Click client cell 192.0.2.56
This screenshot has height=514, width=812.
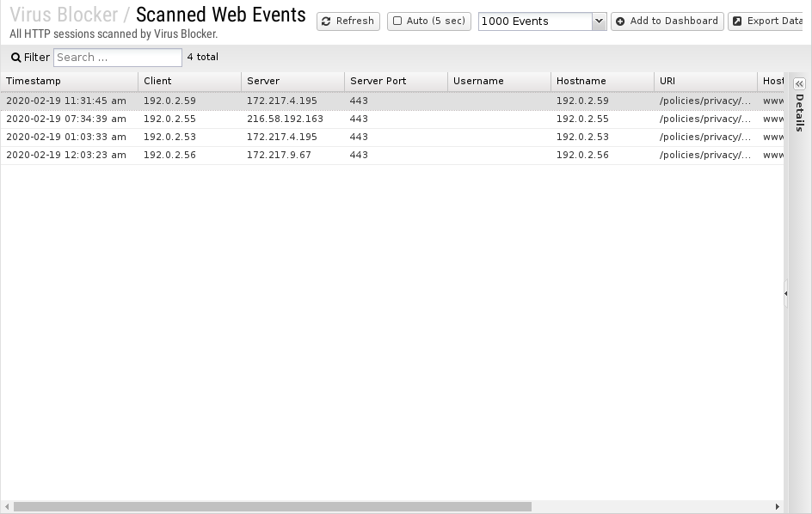(x=169, y=156)
